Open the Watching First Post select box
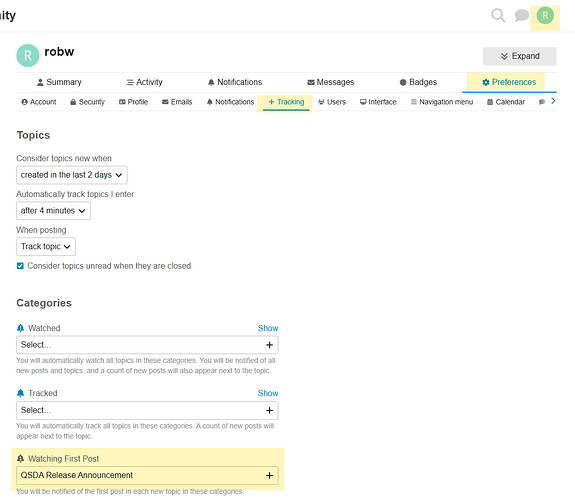The height and width of the screenshot is (500, 575). point(147,475)
